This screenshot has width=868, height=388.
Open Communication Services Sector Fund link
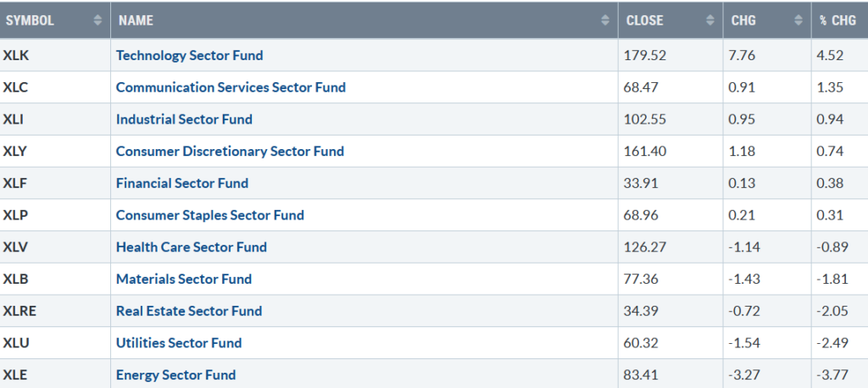(x=231, y=87)
